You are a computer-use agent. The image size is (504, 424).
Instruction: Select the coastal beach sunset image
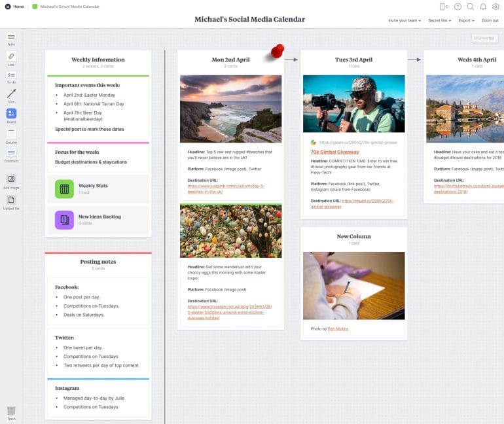[x=231, y=109]
